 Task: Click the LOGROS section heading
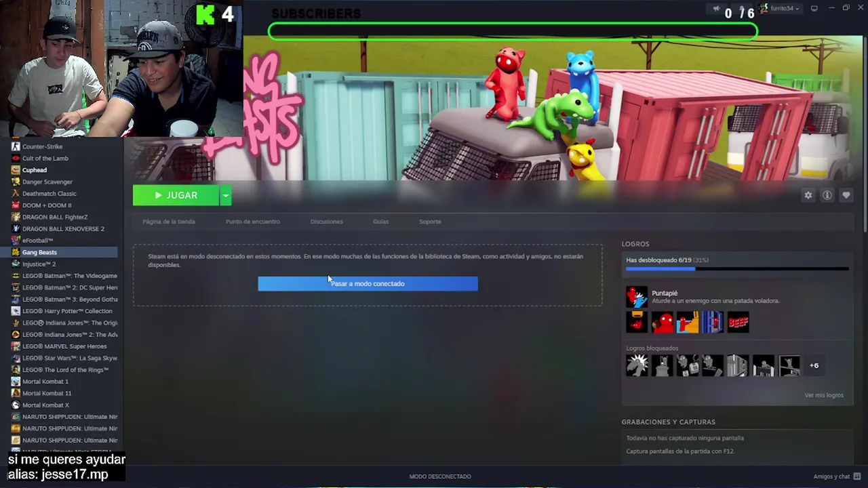pyautogui.click(x=635, y=244)
